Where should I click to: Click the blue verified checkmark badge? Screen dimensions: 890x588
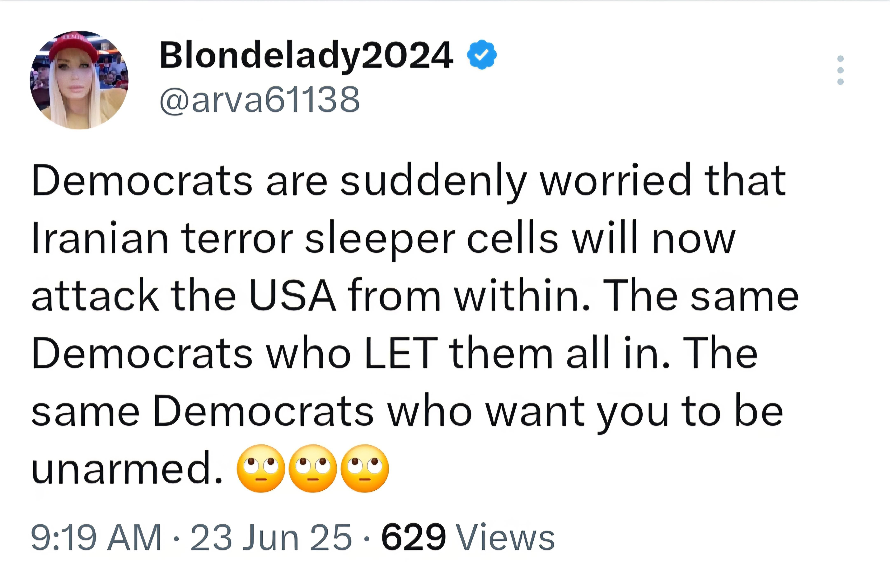(482, 55)
